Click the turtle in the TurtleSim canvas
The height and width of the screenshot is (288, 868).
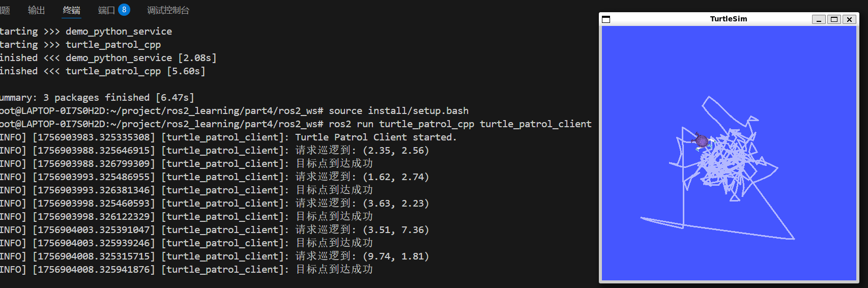(702, 140)
